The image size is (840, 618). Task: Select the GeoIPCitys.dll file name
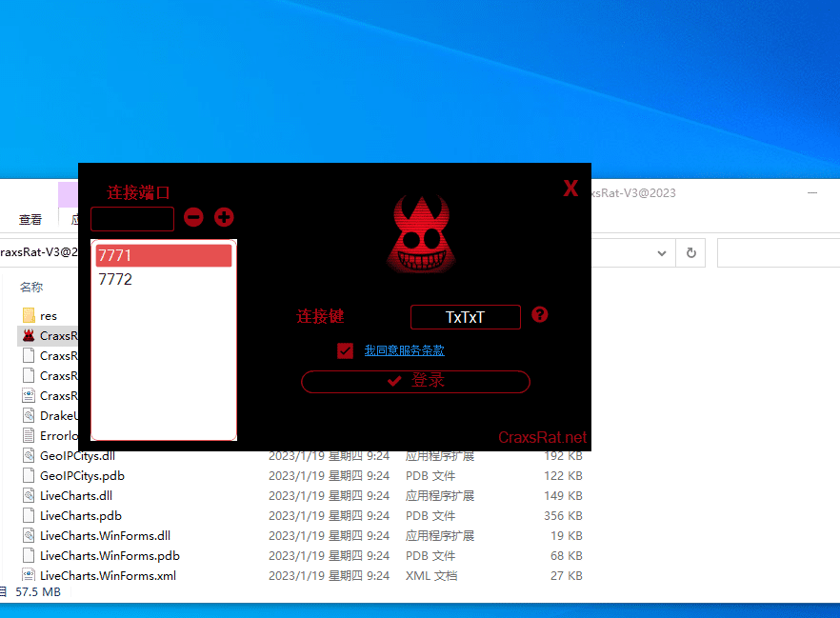[78, 456]
